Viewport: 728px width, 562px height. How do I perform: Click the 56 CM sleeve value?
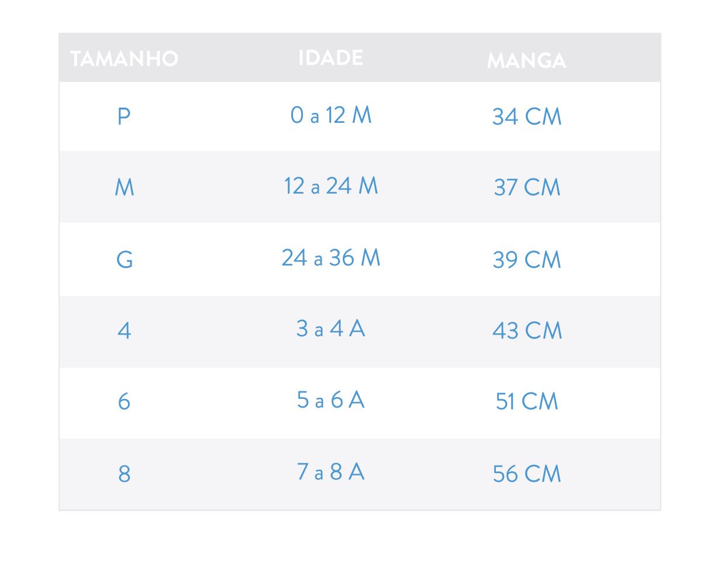pyautogui.click(x=527, y=474)
